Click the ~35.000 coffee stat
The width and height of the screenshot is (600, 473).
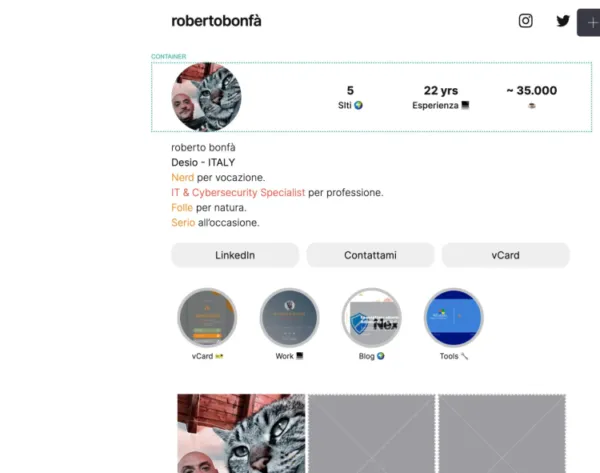532,96
